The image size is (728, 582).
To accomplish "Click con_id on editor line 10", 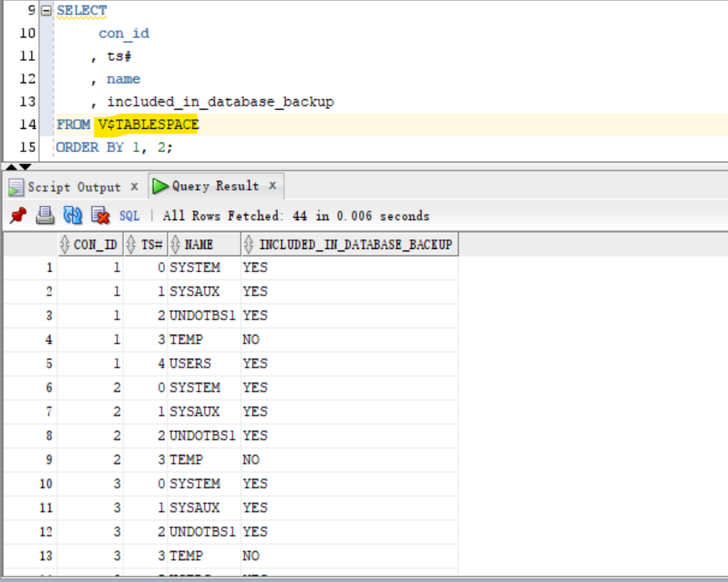I will pyautogui.click(x=124, y=34).
